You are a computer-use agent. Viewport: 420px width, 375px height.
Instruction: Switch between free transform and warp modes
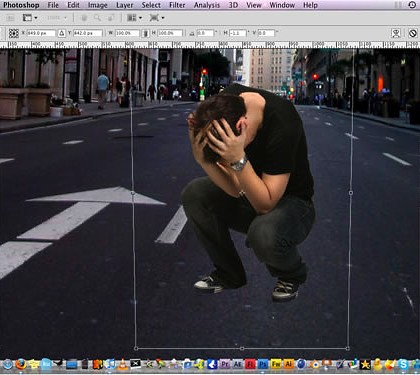[x=396, y=33]
